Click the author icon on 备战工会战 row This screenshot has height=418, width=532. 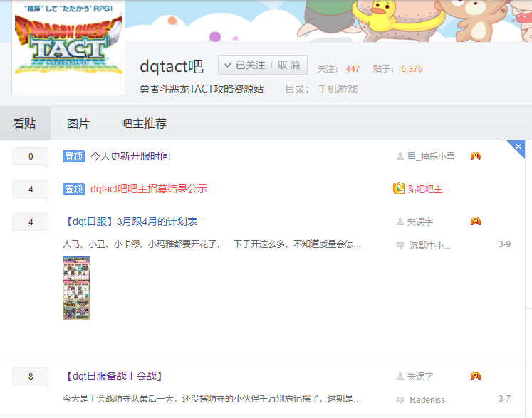point(400,376)
